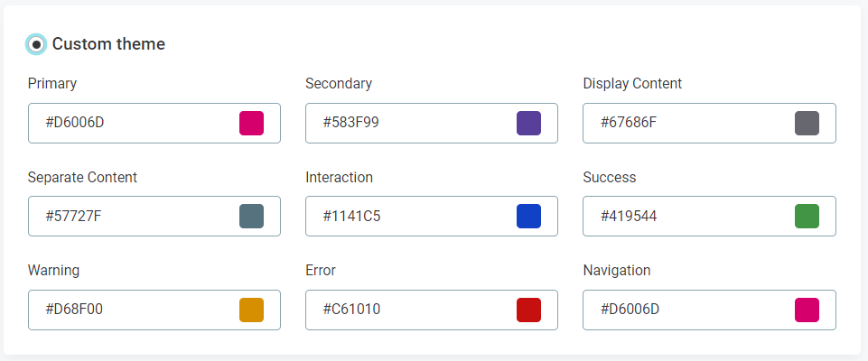Click the Custom theme label text

click(108, 44)
